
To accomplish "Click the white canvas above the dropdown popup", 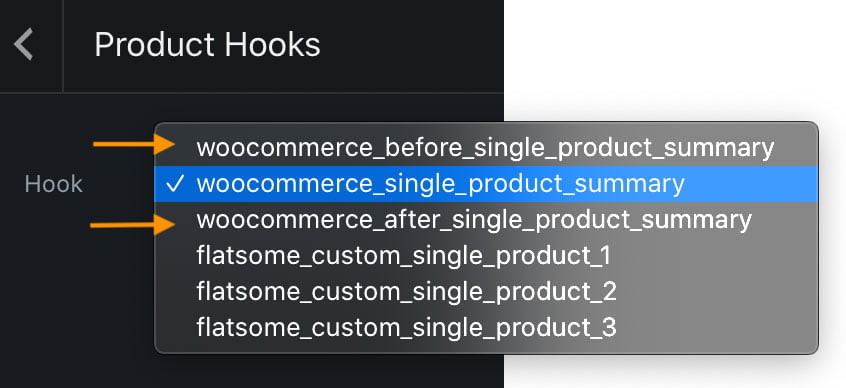I will click(x=674, y=59).
